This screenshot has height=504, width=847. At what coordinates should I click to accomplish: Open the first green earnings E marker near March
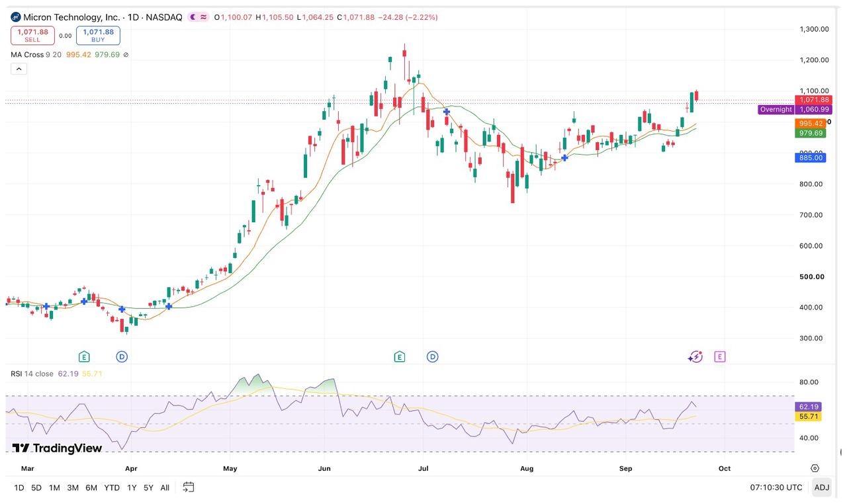[84, 357]
